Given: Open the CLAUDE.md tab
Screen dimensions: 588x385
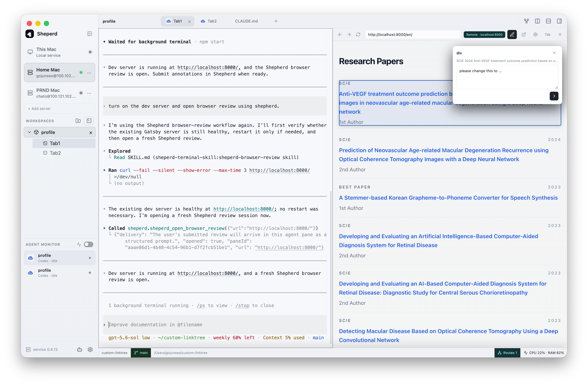Looking at the screenshot, I should click(246, 21).
